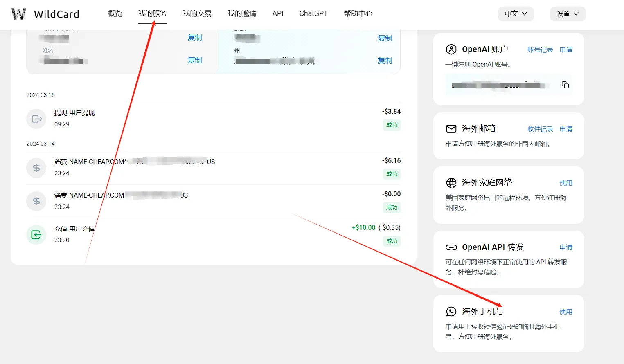Screen dimensions: 624x364
Task: Open the 概览 overview tab
Action: point(115,13)
